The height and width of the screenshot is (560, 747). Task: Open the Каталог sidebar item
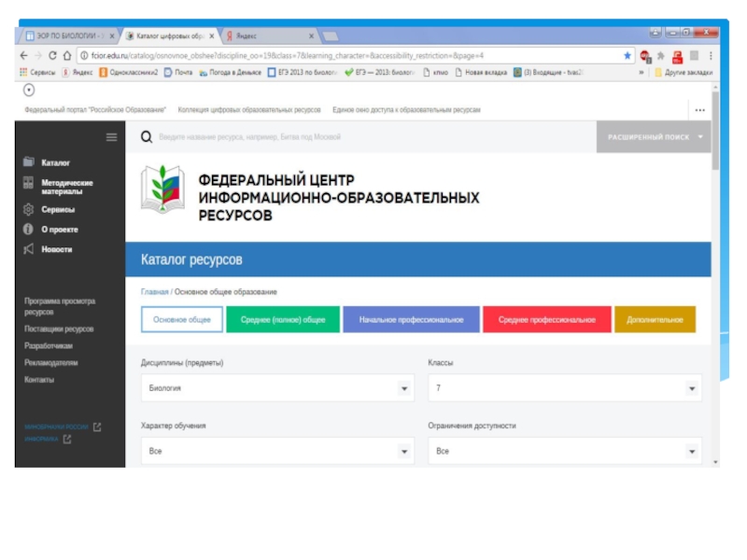pyautogui.click(x=55, y=162)
